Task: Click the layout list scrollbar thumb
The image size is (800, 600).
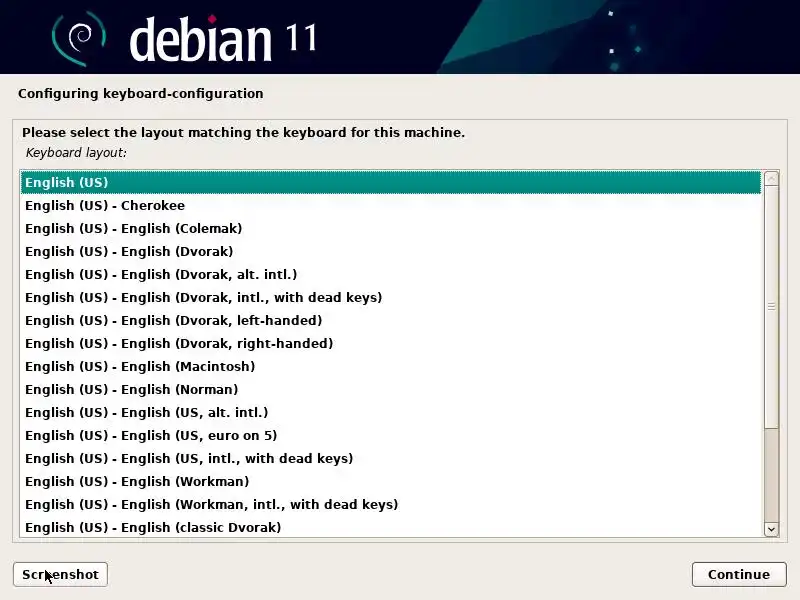Action: 771,307
